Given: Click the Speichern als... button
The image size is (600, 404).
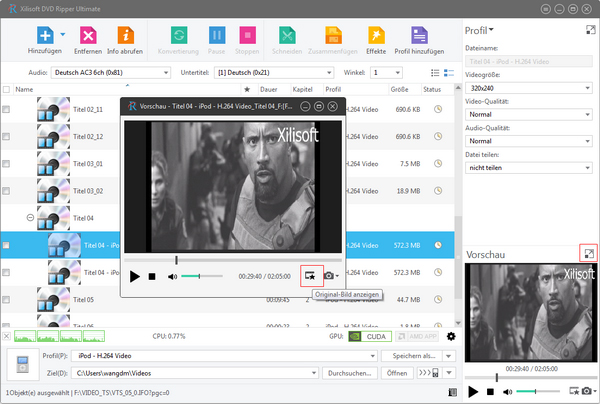Looking at the screenshot, I should [x=411, y=356].
